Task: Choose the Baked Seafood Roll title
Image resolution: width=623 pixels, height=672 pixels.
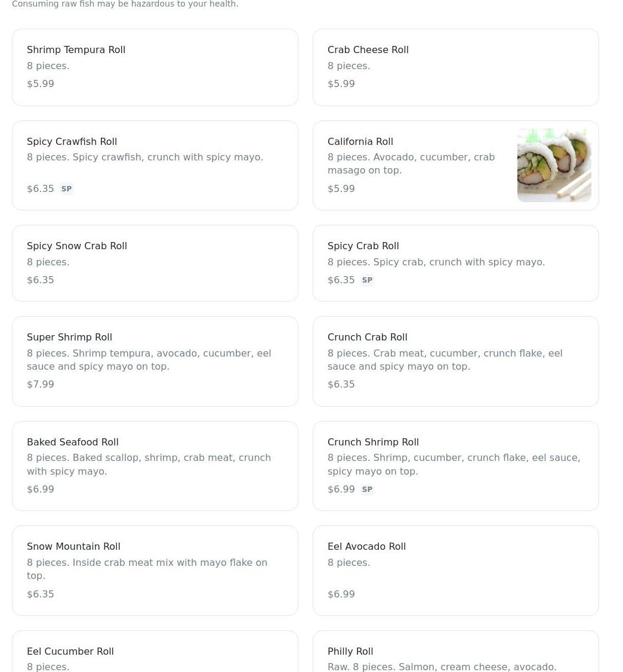Action: point(72,442)
